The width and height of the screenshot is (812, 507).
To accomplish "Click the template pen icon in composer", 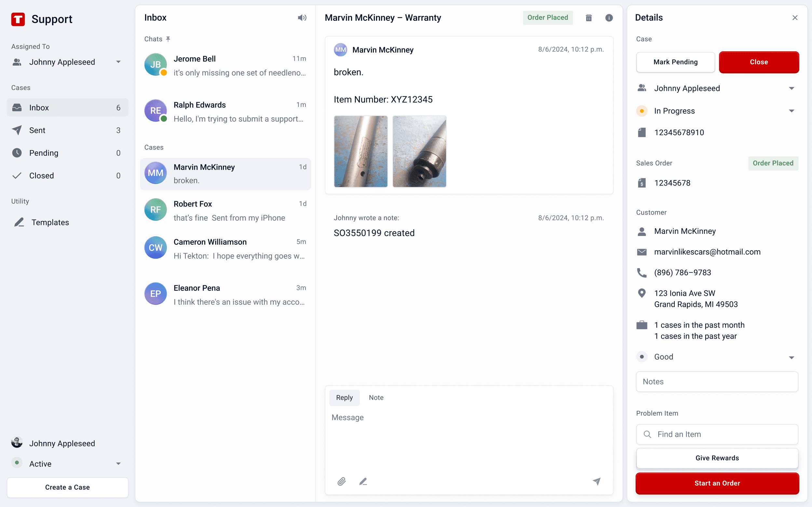I will tap(363, 482).
